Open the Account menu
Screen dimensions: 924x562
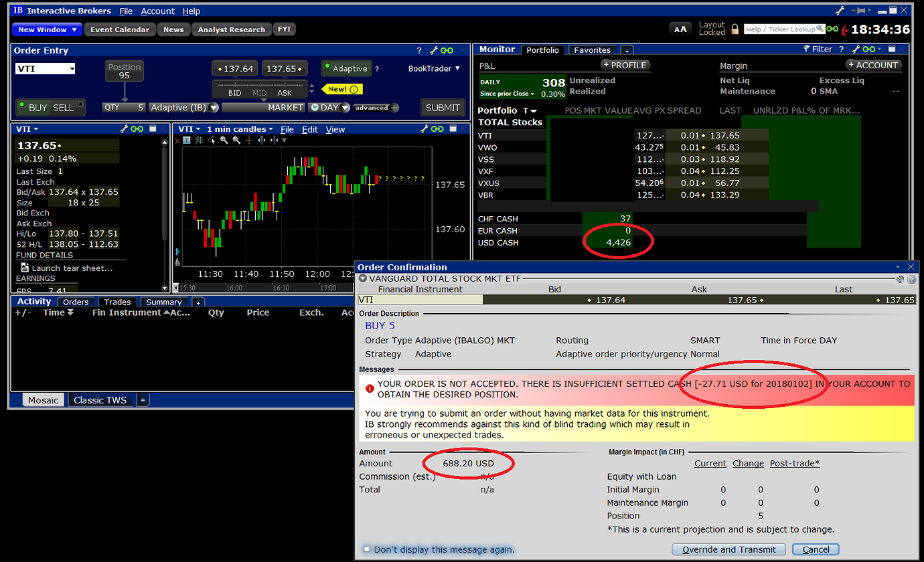tap(158, 11)
